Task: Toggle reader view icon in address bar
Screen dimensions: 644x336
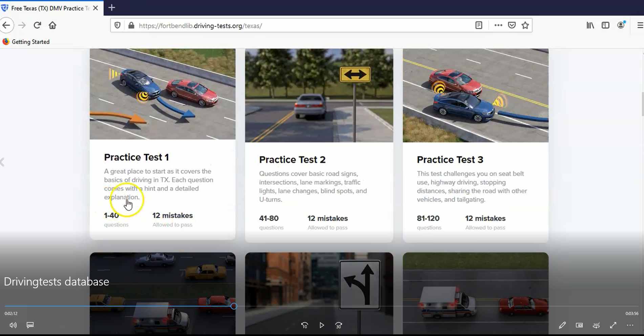Action: (x=479, y=25)
